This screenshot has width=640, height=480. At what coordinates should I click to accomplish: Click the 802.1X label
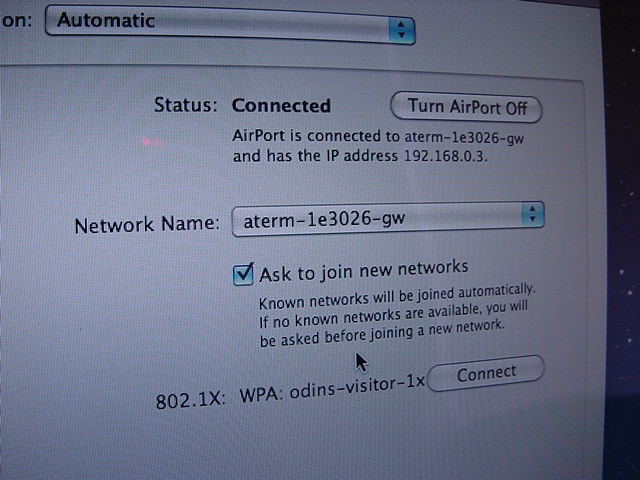(190, 400)
